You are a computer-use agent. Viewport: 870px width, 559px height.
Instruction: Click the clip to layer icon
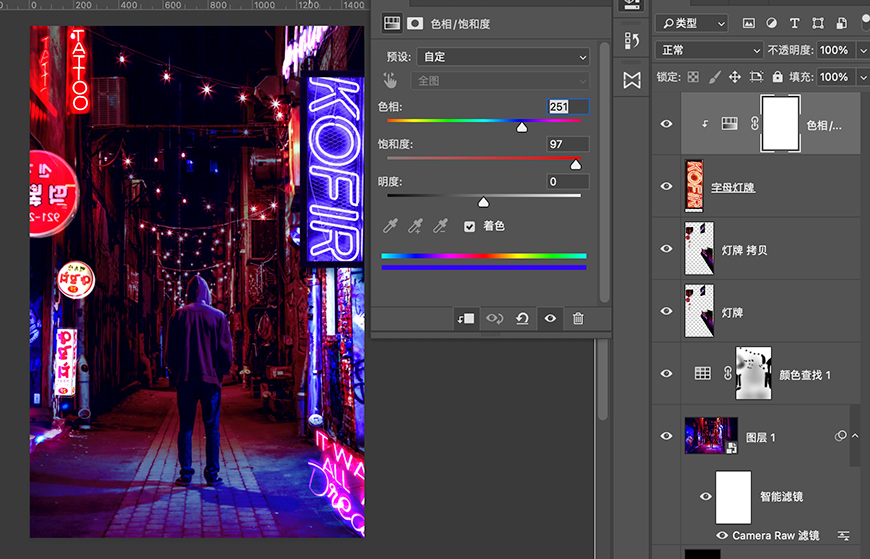coord(465,318)
